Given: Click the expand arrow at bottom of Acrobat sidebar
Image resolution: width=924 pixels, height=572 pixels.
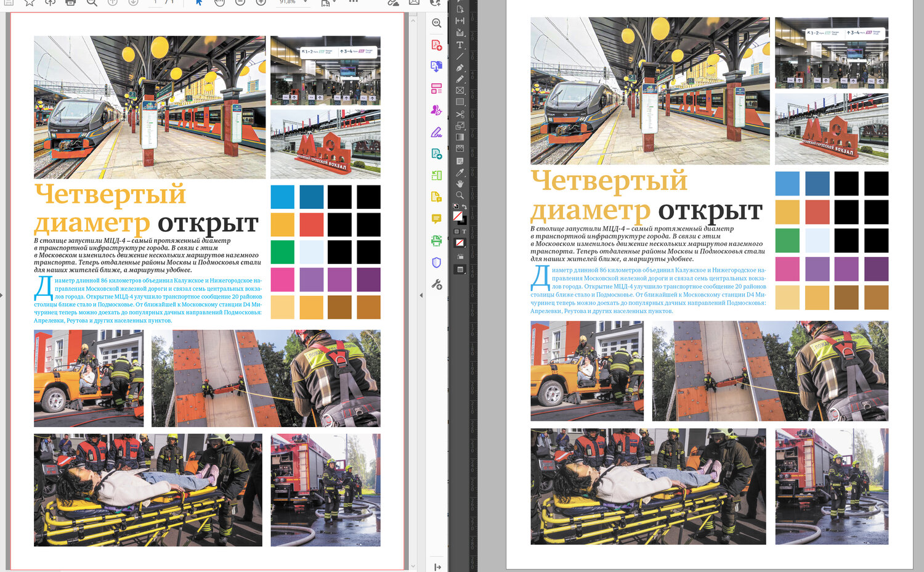Looking at the screenshot, I should pyautogui.click(x=437, y=567).
